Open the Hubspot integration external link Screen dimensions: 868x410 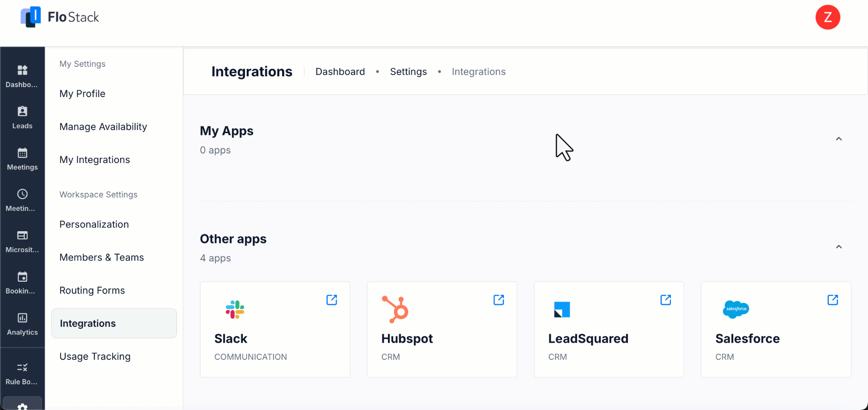coord(499,300)
